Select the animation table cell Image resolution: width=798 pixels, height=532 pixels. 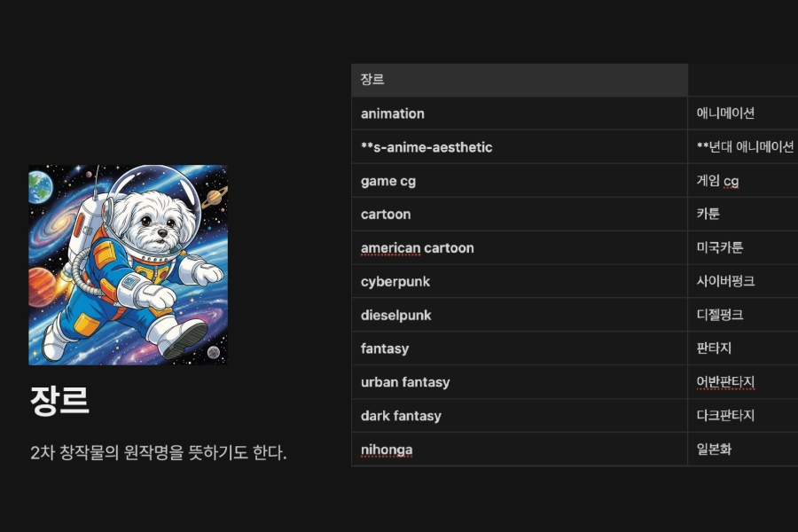pyautogui.click(x=520, y=113)
